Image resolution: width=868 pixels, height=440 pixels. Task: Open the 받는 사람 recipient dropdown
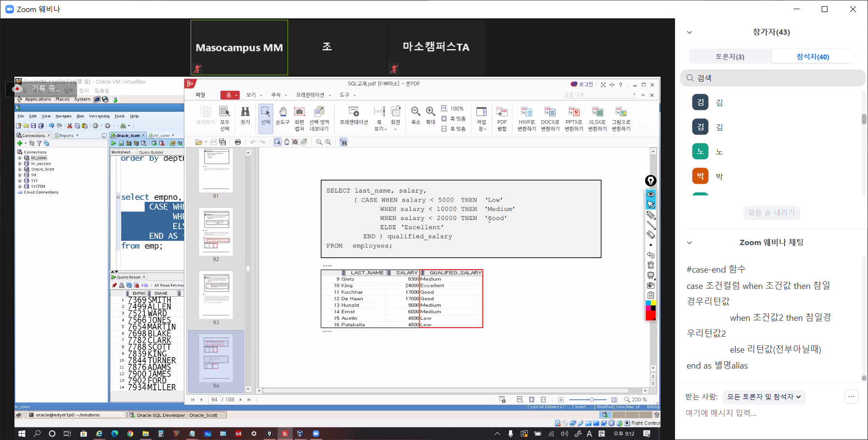(x=764, y=397)
